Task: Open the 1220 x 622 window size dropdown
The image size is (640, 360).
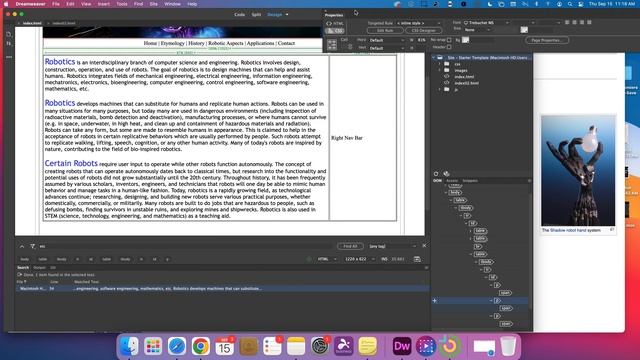Action: (x=360, y=259)
